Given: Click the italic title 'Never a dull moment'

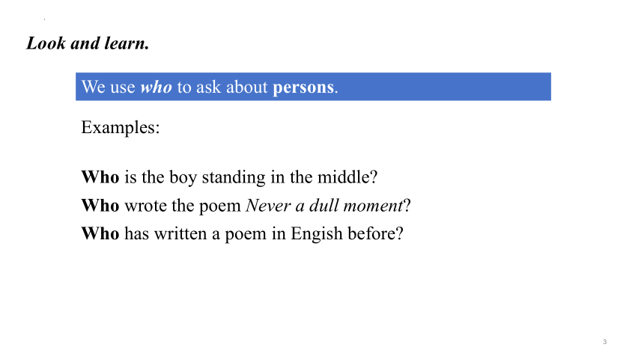Looking at the screenshot, I should [x=324, y=206].
